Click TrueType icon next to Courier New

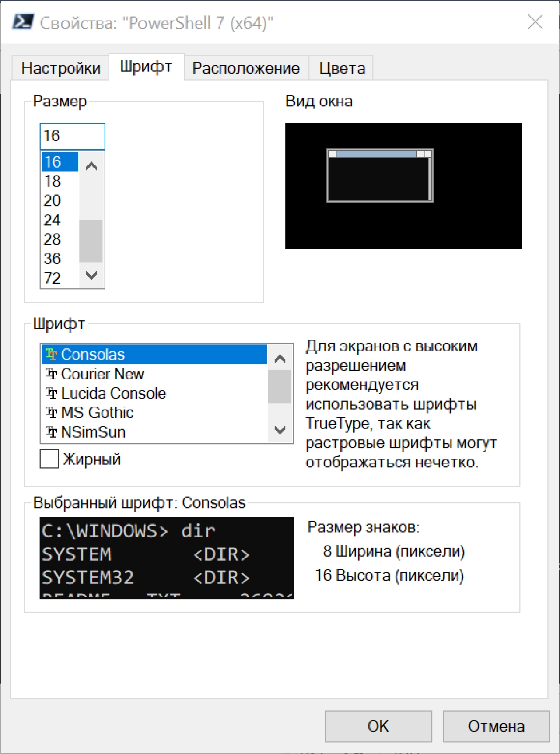pyautogui.click(x=52, y=374)
